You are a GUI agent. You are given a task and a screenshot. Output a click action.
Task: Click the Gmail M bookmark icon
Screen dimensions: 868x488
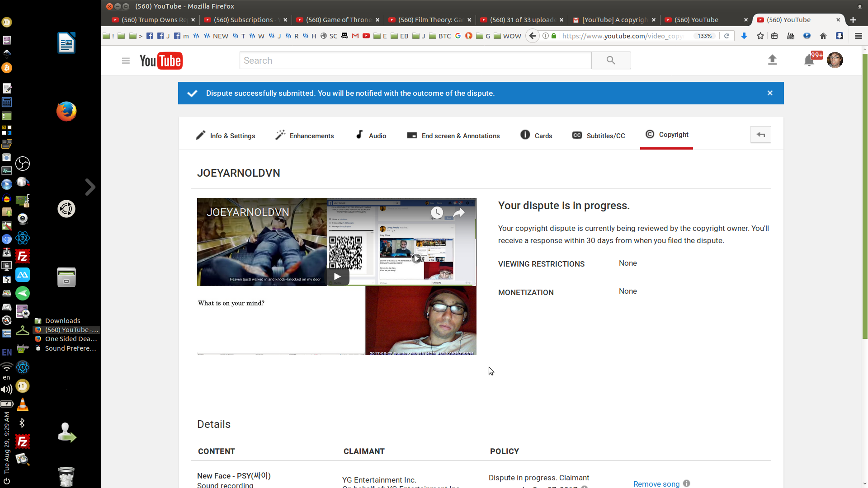coord(355,36)
